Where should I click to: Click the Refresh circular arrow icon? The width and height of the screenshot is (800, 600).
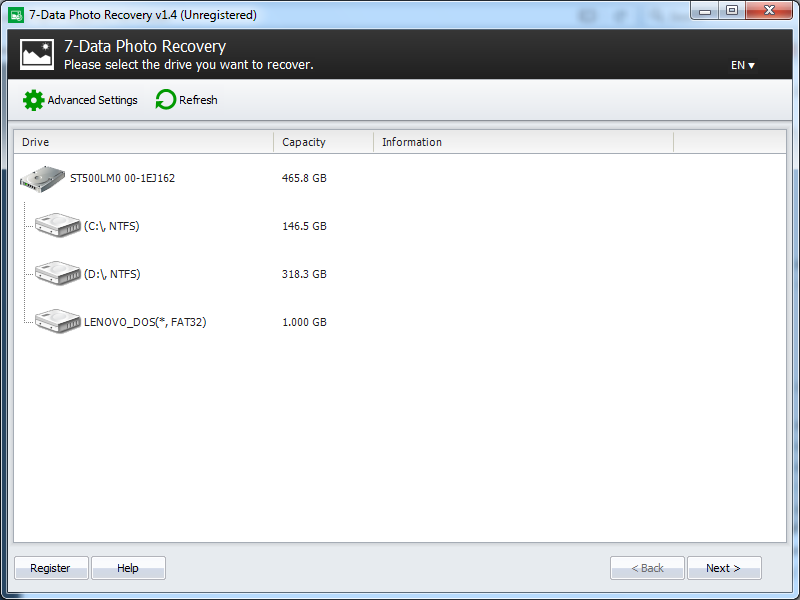(x=163, y=100)
